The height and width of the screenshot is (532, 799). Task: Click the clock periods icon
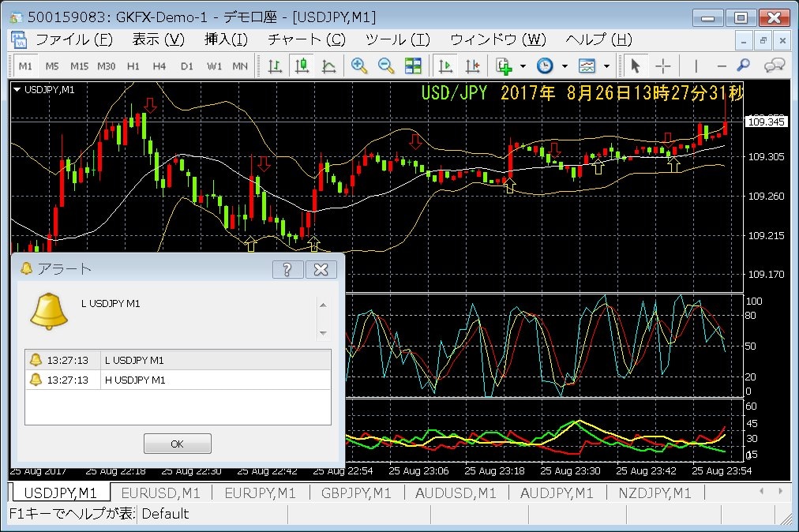[545, 66]
